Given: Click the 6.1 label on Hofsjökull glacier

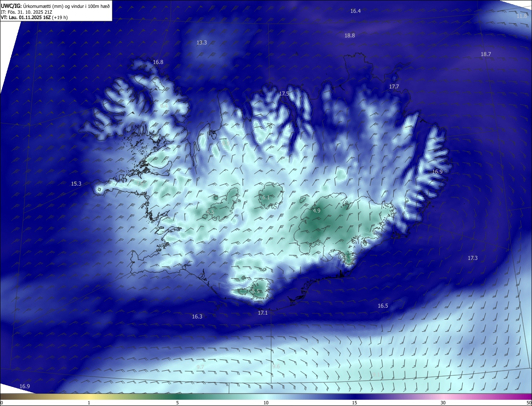Looking at the screenshot, I should pos(266,198).
